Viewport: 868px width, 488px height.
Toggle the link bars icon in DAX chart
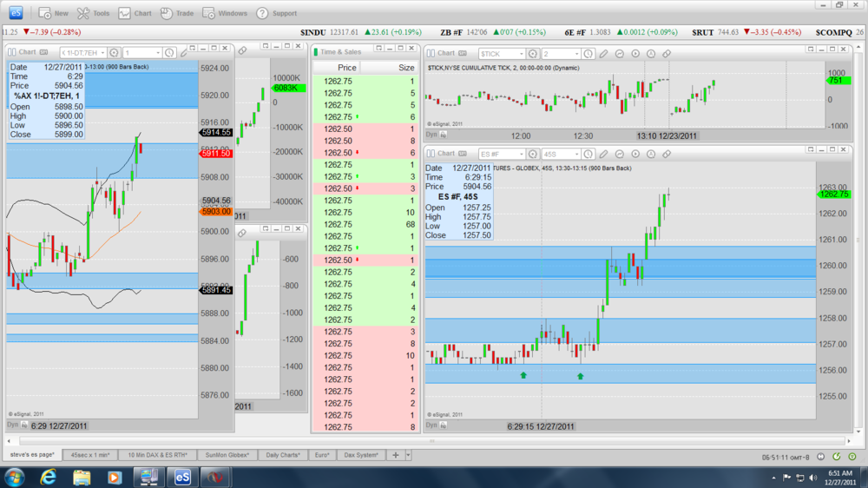(x=11, y=52)
